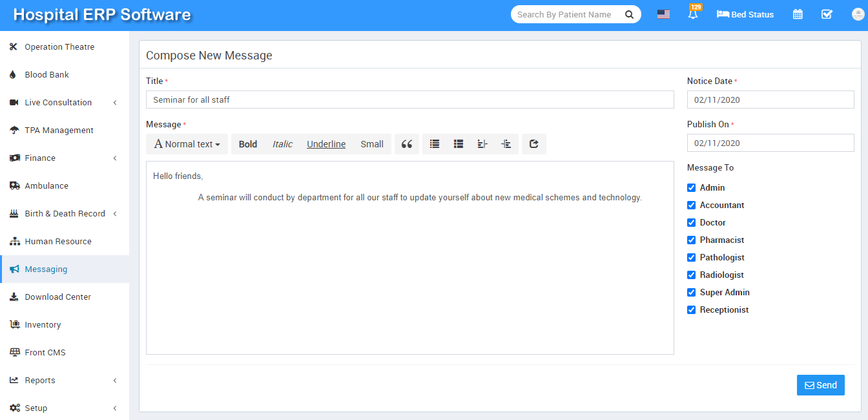The width and height of the screenshot is (868, 420).
Task: Click the Title input field
Action: 409,100
